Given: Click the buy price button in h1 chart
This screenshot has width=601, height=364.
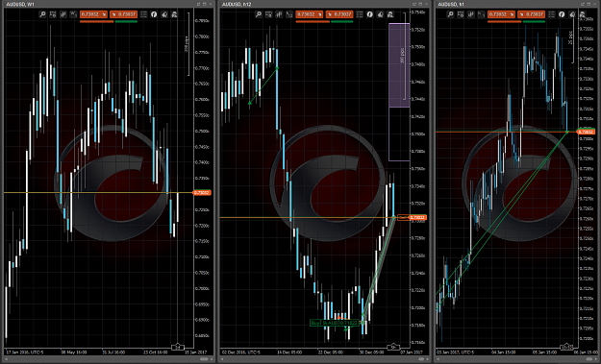Looking at the screenshot, I should point(531,14).
